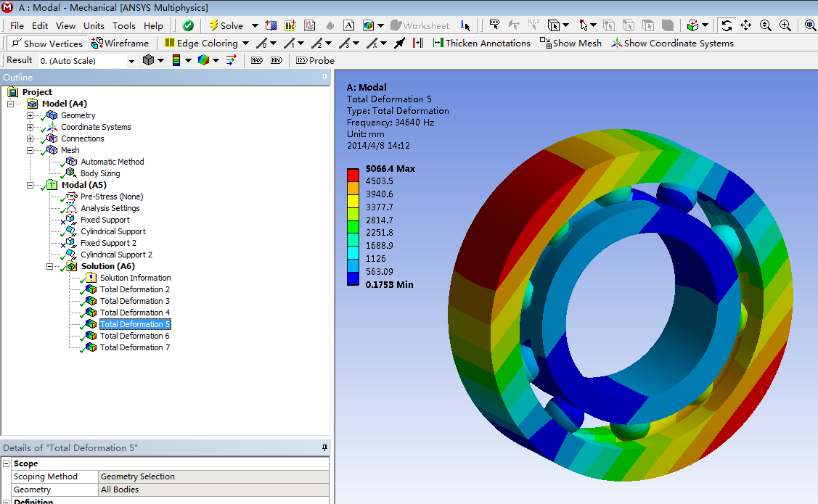
Task: Open the Tools menu
Action: [x=123, y=26]
